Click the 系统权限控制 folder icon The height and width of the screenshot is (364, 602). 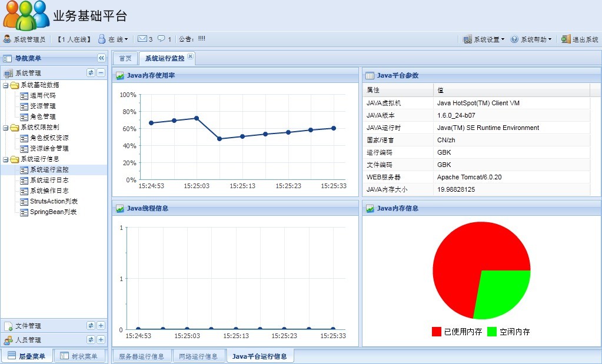pos(15,128)
